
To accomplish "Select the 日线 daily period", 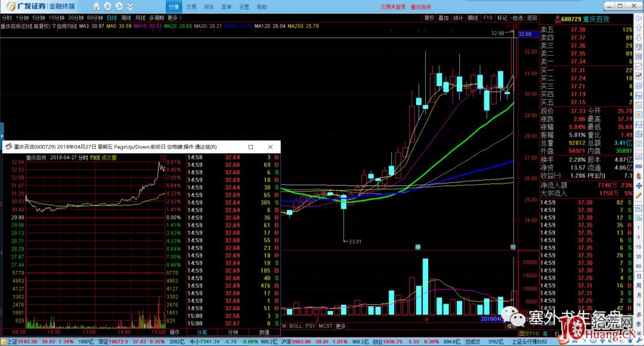I will click(112, 18).
